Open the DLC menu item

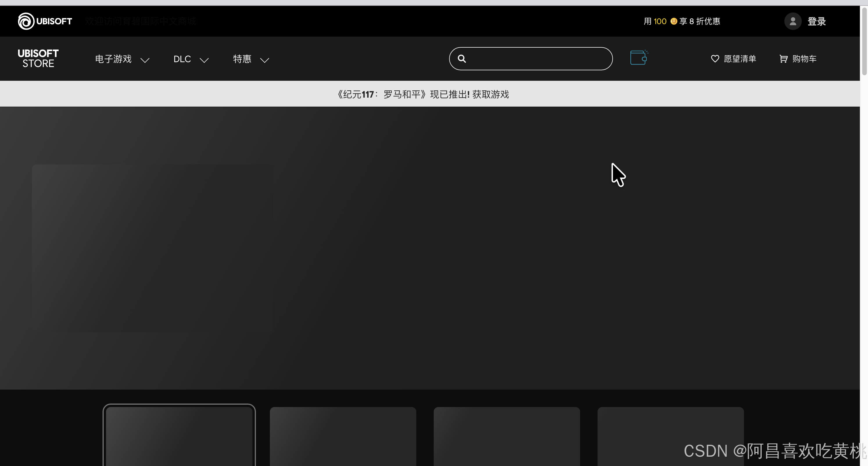click(x=182, y=59)
